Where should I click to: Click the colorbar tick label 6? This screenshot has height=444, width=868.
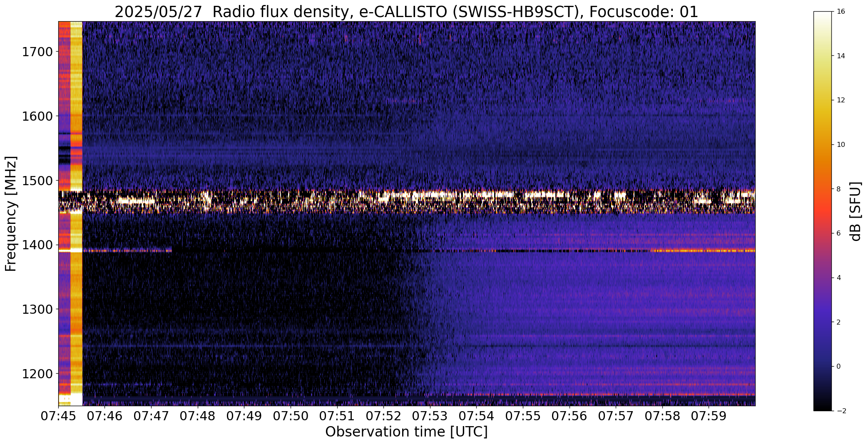coord(838,233)
